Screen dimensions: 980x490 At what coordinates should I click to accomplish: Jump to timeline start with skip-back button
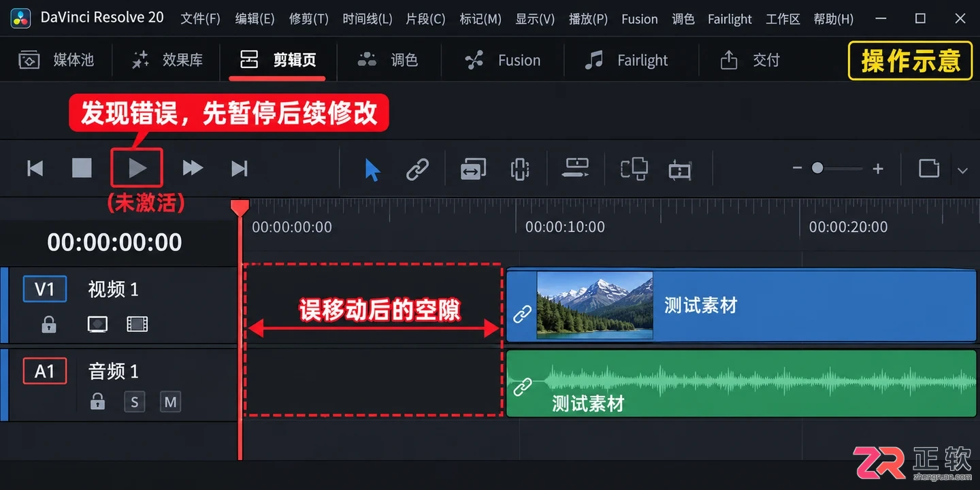35,168
